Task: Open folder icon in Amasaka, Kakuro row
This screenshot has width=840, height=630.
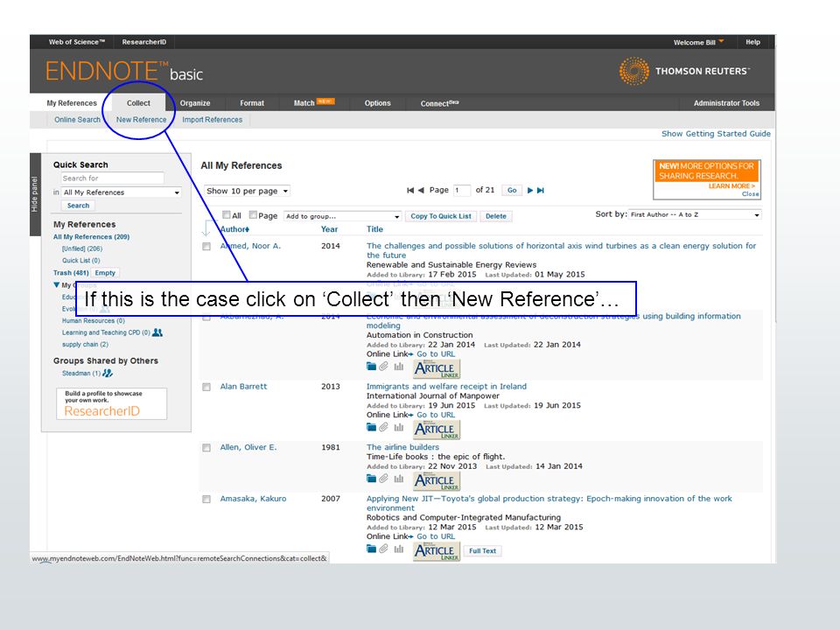Action: tap(371, 549)
